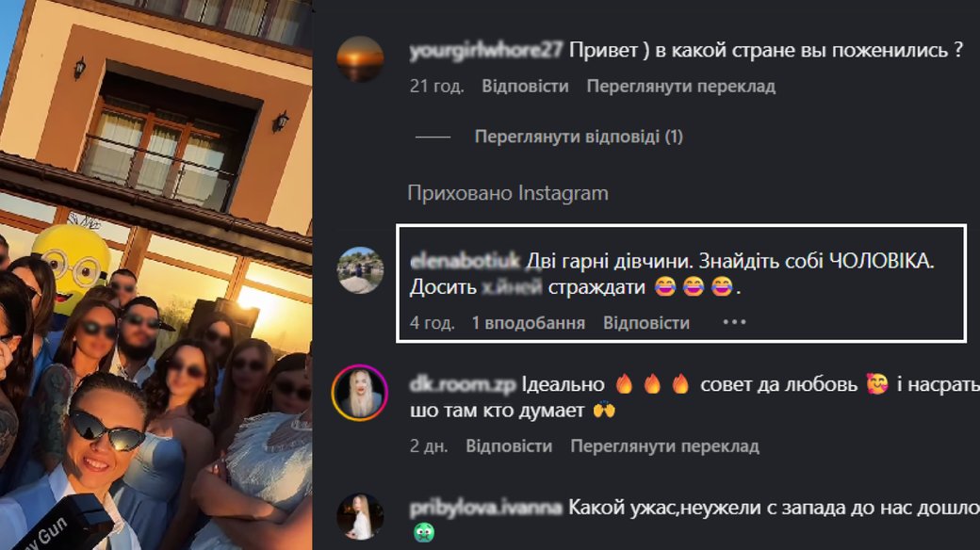Open the sunset avatar of the first commenter

point(360,59)
